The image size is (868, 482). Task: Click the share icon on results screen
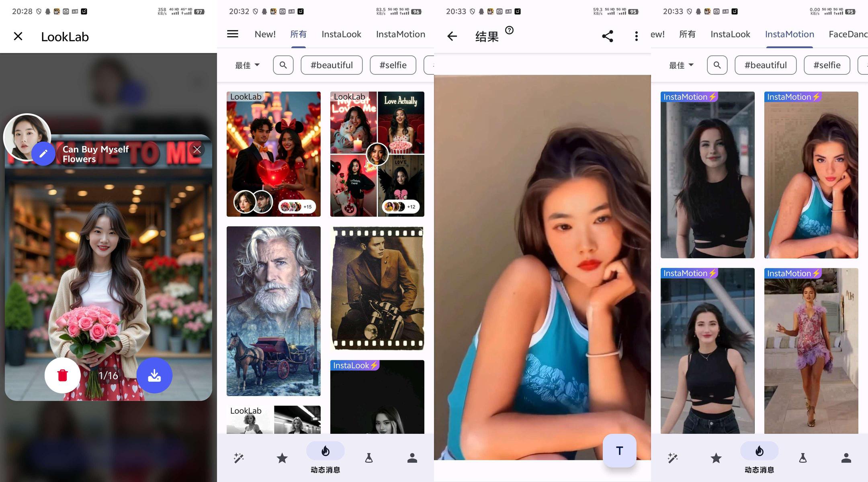(x=608, y=36)
